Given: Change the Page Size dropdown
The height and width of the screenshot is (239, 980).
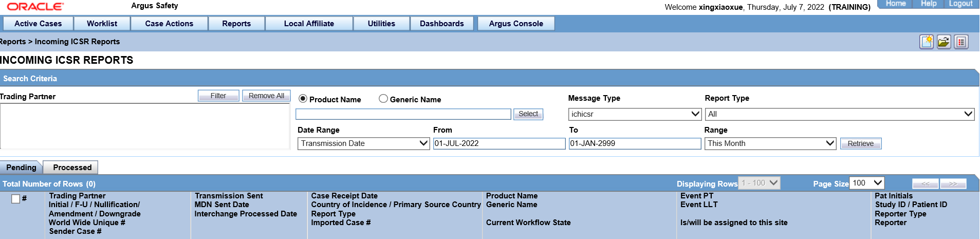Looking at the screenshot, I should (x=867, y=183).
